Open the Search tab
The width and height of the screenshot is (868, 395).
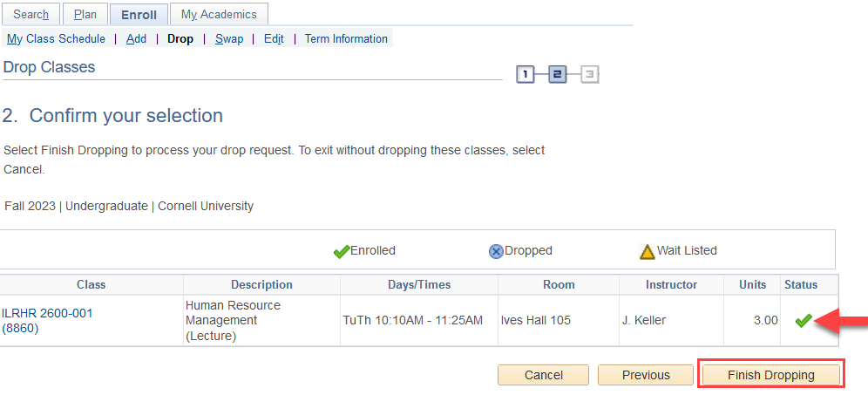coord(31,15)
